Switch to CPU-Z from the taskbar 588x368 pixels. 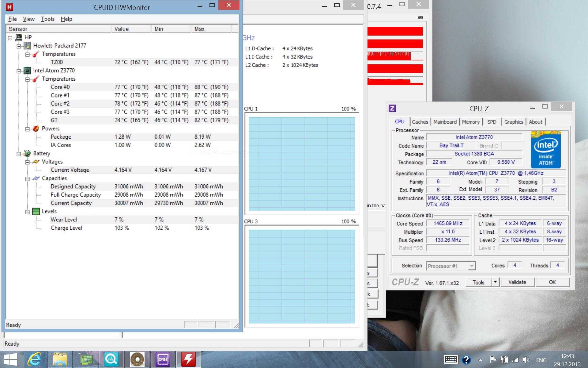(163, 359)
